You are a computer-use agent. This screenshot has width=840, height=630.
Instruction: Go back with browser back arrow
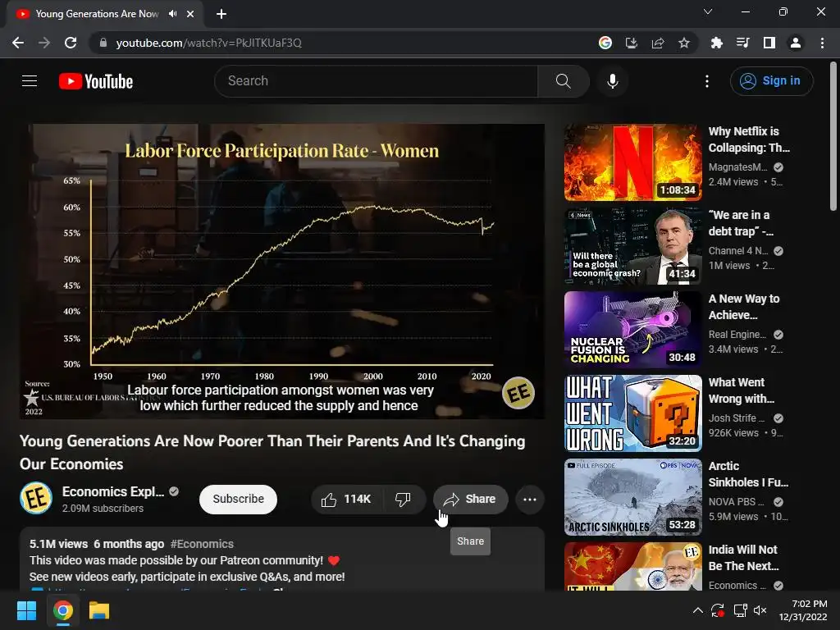tap(18, 43)
